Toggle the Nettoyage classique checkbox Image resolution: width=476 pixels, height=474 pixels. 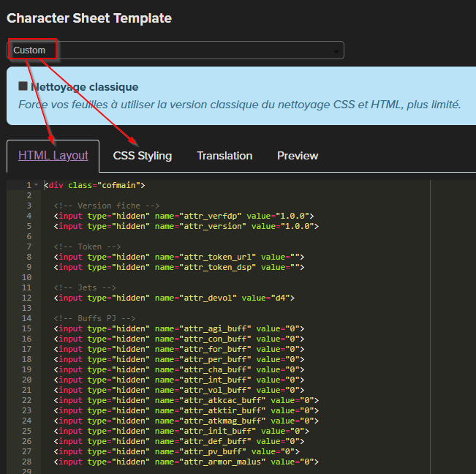(x=23, y=86)
